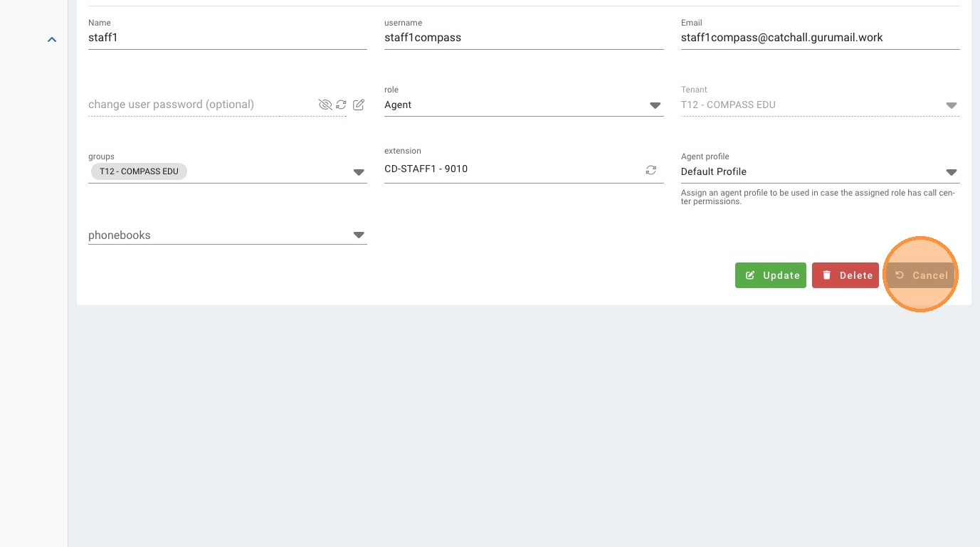Expand the phonebooks dropdown
The image size is (980, 547).
click(x=359, y=235)
